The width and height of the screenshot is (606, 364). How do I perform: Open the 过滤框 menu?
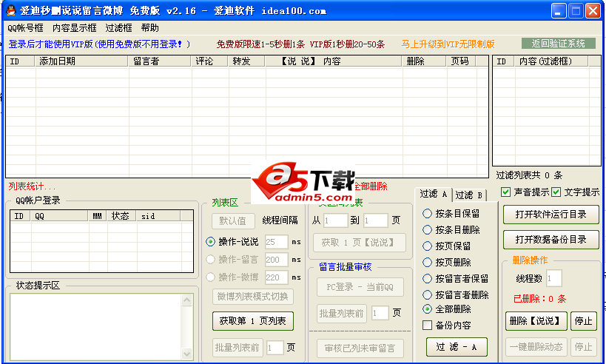[118, 28]
